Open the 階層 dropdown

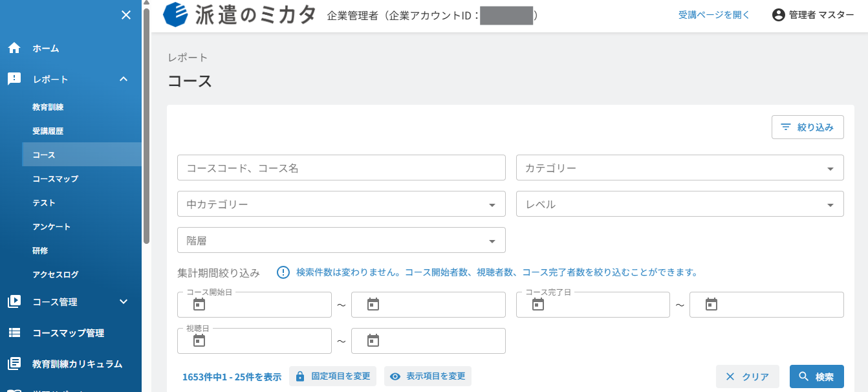point(342,240)
